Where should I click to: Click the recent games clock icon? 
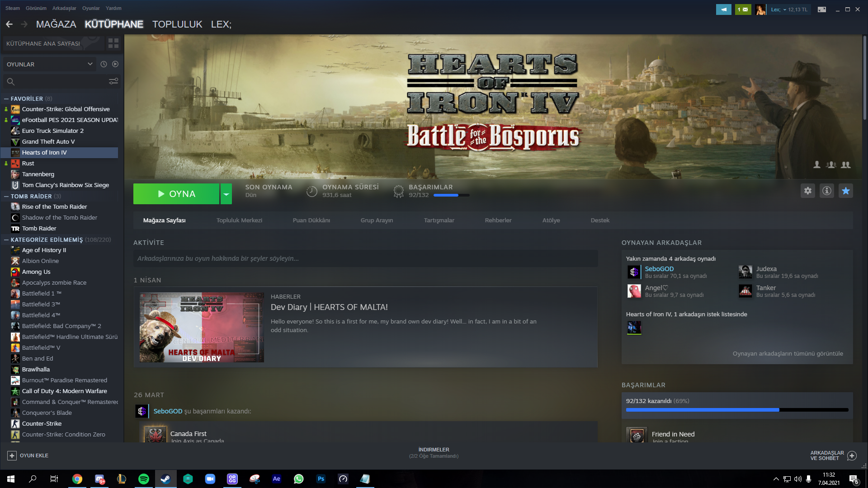104,64
